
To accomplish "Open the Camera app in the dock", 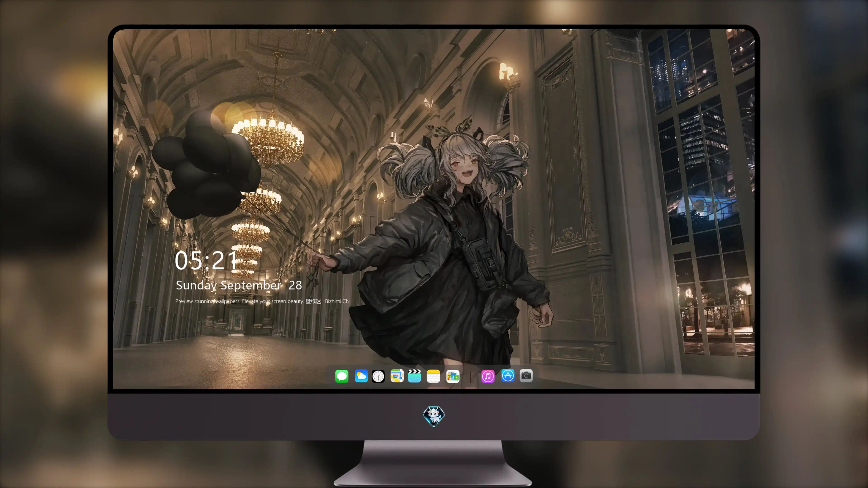I will click(x=526, y=375).
